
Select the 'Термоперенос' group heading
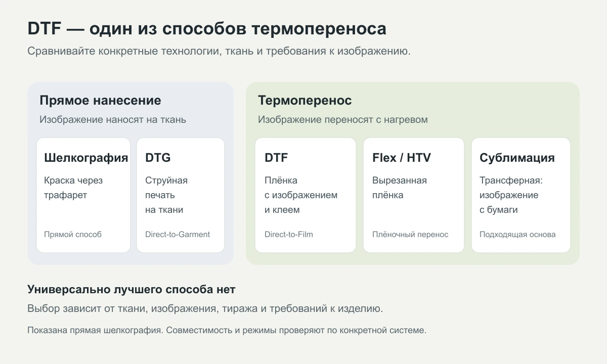tap(305, 101)
